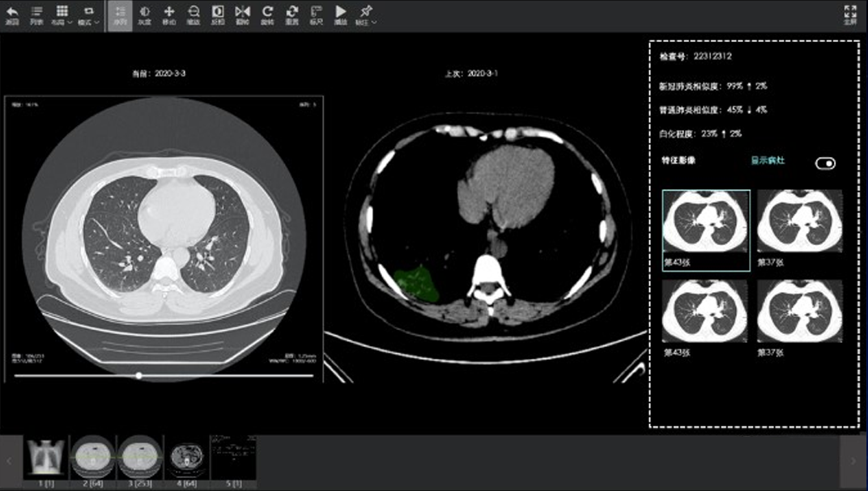The image size is (868, 491).
Task: Select the highlighted 第43张 feature image
Action: [x=706, y=230]
